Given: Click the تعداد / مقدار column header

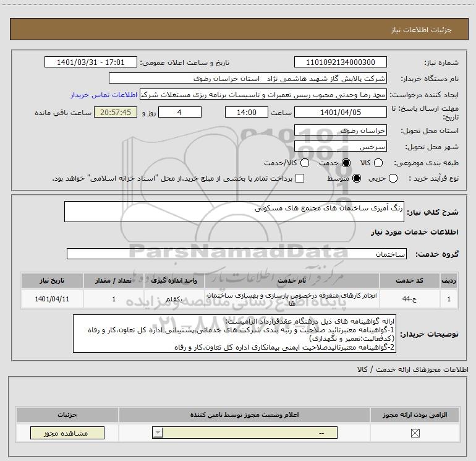Looking at the screenshot, I should click(x=114, y=280).
